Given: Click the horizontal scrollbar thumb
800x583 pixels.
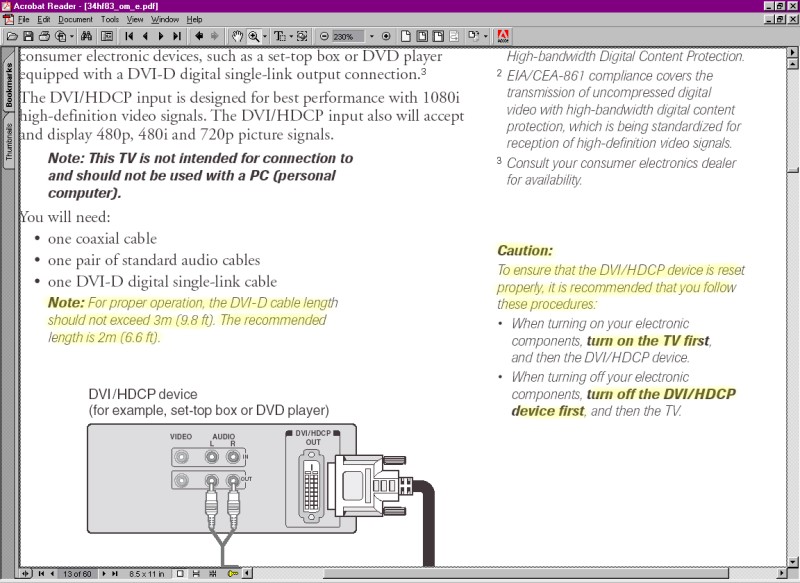Looking at the screenshot, I should (526, 573).
